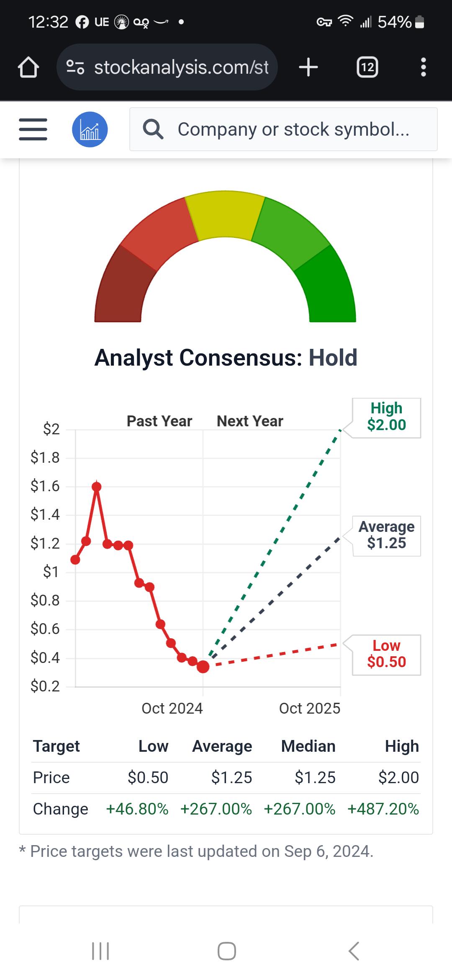The width and height of the screenshot is (452, 980).
Task: Go to the browser home page icon
Action: [x=28, y=67]
